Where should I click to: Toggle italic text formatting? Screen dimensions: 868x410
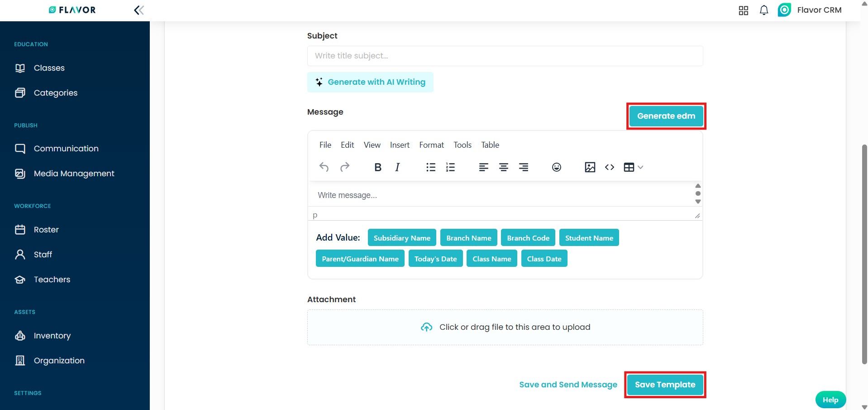coord(397,167)
